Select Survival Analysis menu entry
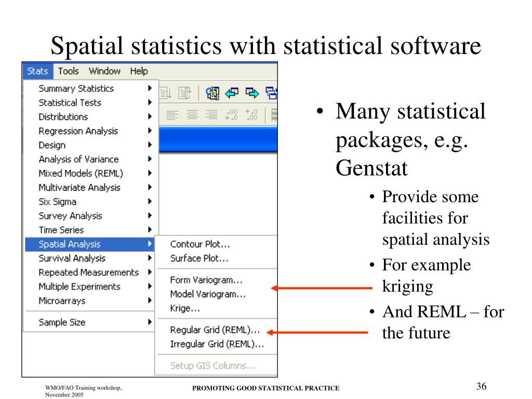The width and height of the screenshot is (532, 399). 90,258
